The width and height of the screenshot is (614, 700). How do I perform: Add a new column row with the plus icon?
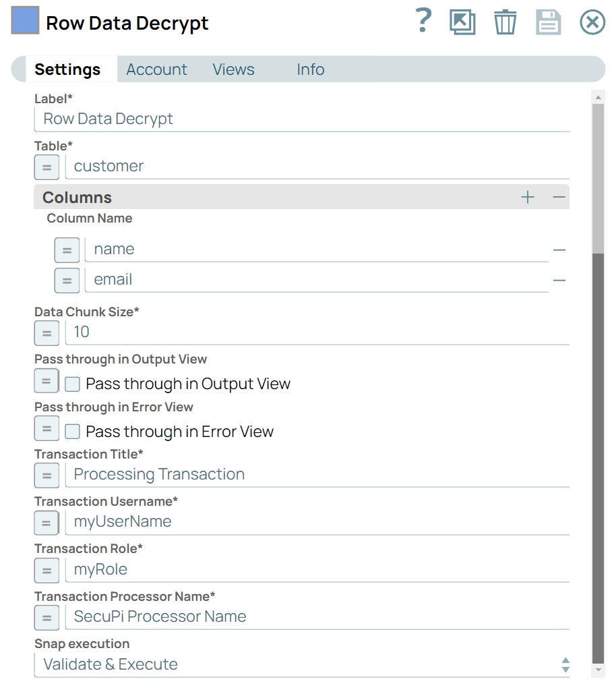528,197
